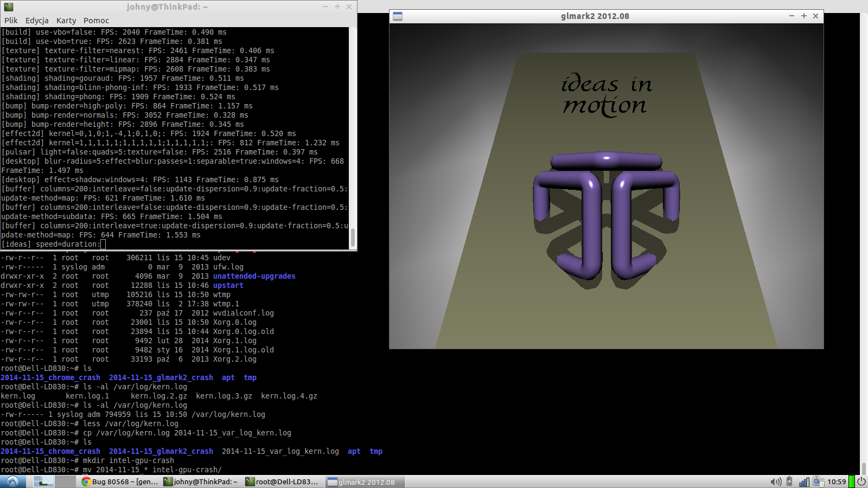Image resolution: width=868 pixels, height=488 pixels.
Task: Open the Lubuntu start menu icon
Action: (x=12, y=481)
